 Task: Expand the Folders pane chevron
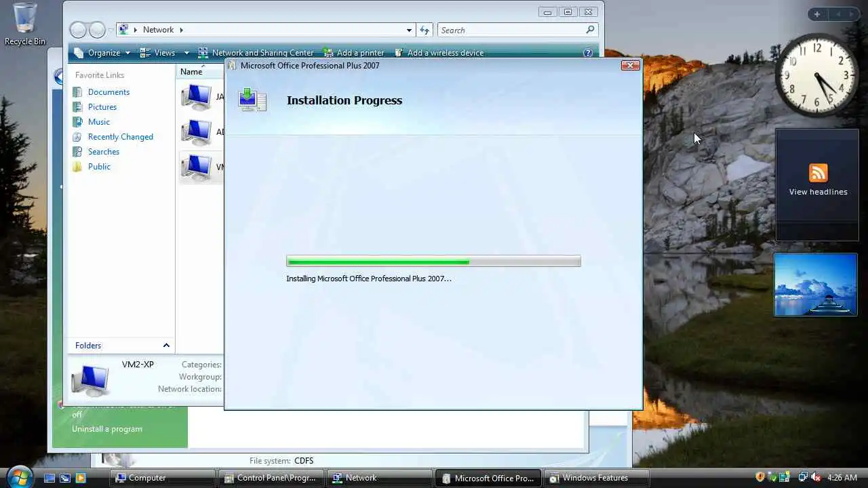[166, 346]
